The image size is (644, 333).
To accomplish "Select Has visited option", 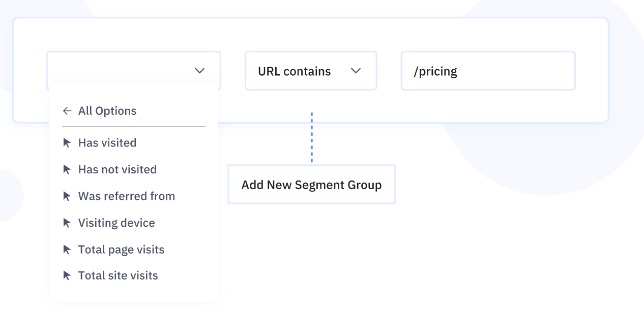I will [107, 143].
